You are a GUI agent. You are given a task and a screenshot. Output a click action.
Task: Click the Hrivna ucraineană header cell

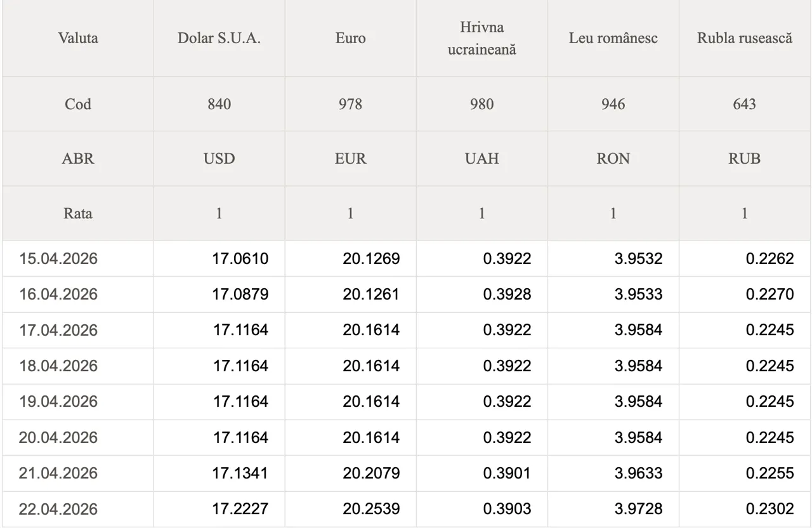482,38
